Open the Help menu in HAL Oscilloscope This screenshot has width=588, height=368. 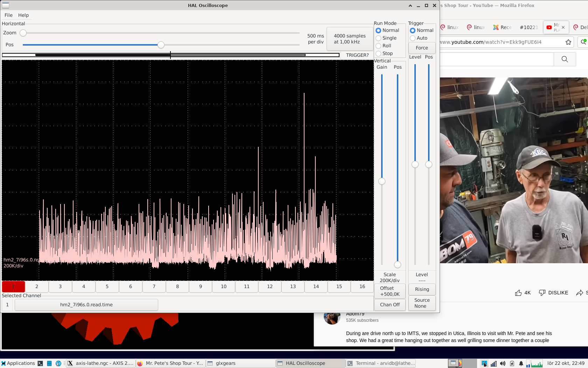[x=23, y=15]
